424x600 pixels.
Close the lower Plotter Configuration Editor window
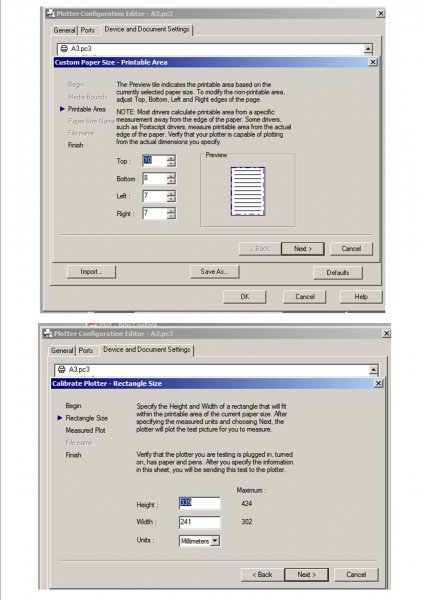pyautogui.click(x=386, y=333)
